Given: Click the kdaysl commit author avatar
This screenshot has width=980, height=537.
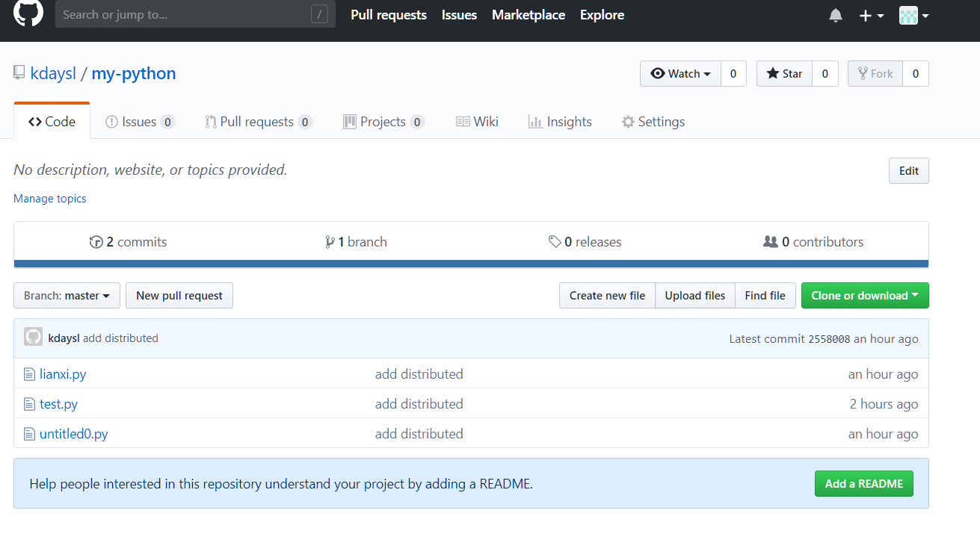Looking at the screenshot, I should (33, 338).
